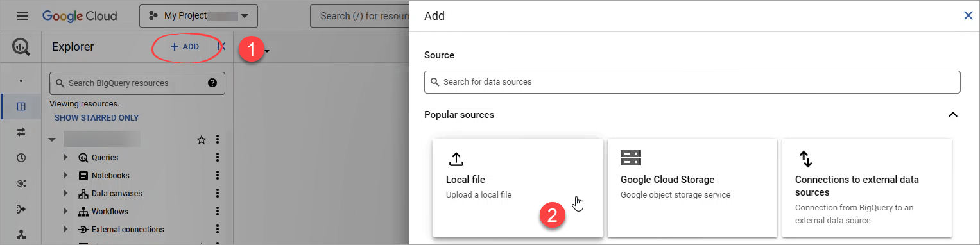The width and height of the screenshot is (980, 245).
Task: Open the Analytics Hub sidebar icon
Action: click(21, 183)
